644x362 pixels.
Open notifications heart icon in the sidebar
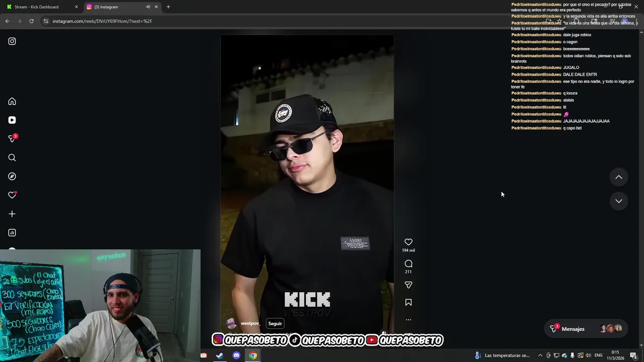click(12, 195)
